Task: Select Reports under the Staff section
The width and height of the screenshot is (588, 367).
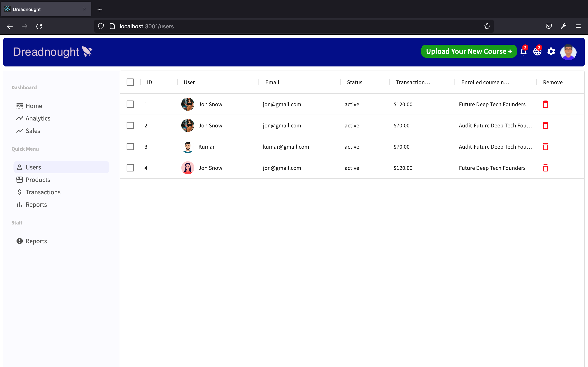Action: pyautogui.click(x=36, y=241)
